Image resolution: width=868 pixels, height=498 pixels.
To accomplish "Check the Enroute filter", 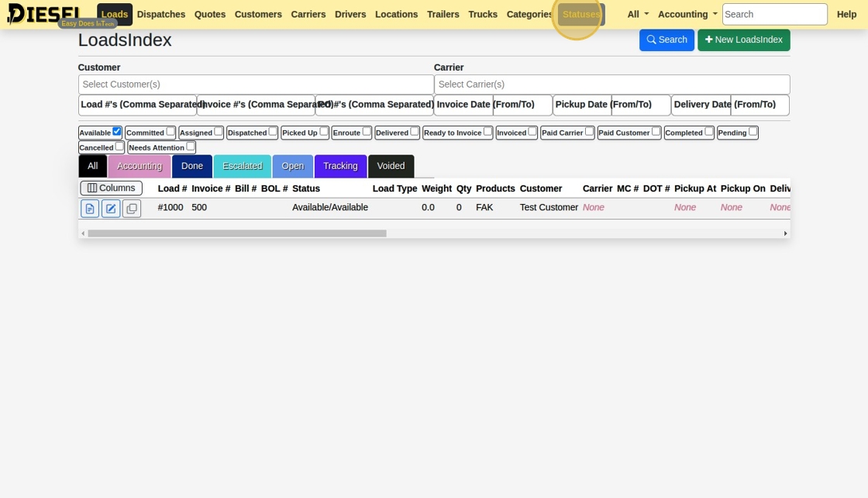I will click(x=367, y=132).
